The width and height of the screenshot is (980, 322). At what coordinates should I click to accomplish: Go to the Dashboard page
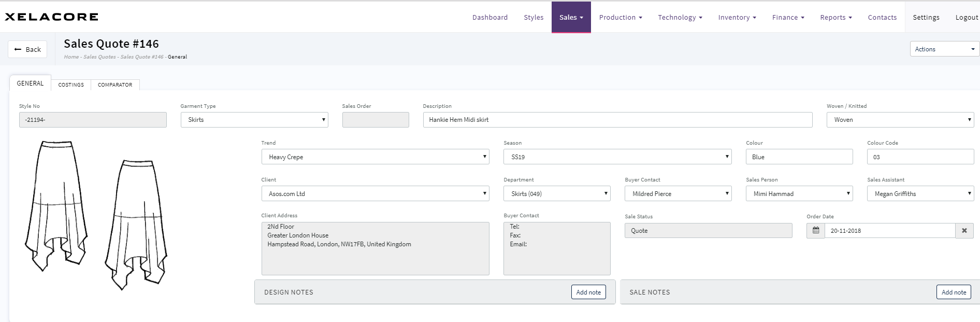(489, 17)
